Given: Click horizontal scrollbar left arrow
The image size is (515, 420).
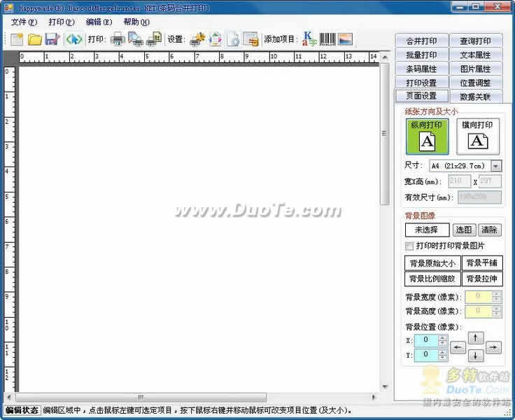Looking at the screenshot, I should pyautogui.click(x=9, y=398).
